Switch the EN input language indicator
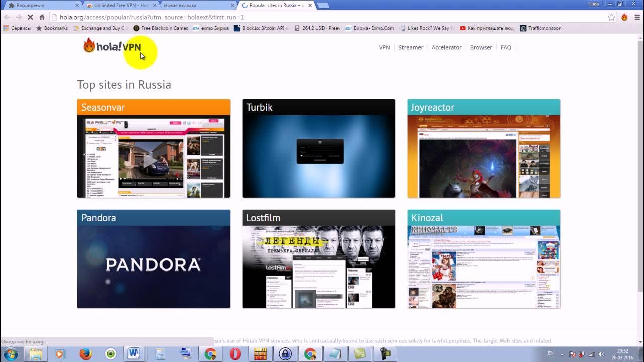644x362 pixels. pos(551,353)
